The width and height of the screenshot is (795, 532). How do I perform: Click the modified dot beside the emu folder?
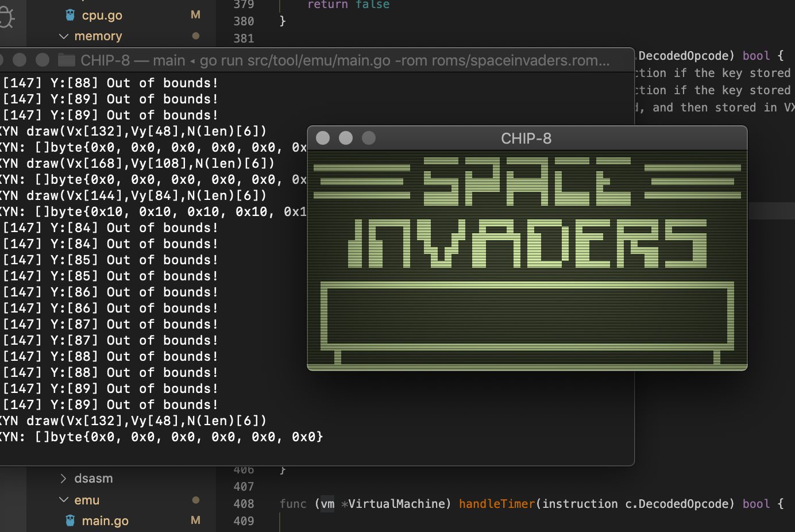[195, 500]
